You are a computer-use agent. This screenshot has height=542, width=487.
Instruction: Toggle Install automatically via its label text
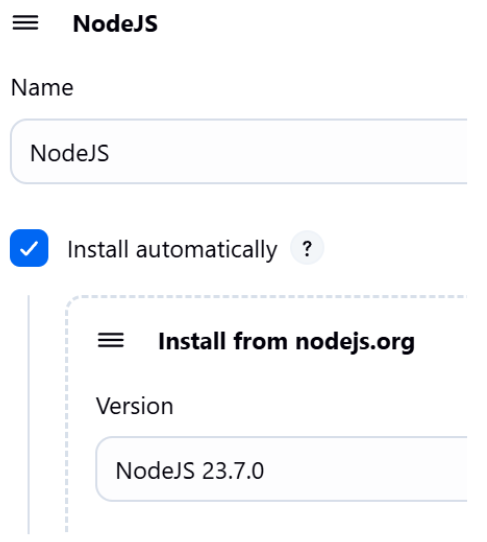[x=172, y=250]
